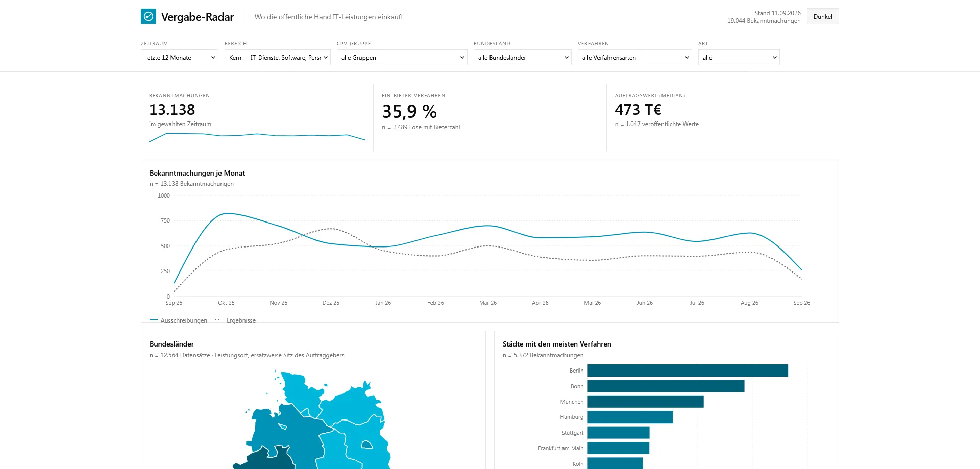
Task: Select the Frankfurt am Main bar
Action: pos(618,448)
